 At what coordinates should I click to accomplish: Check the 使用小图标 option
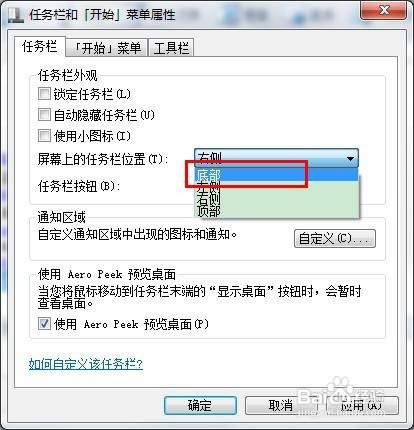coord(44,136)
